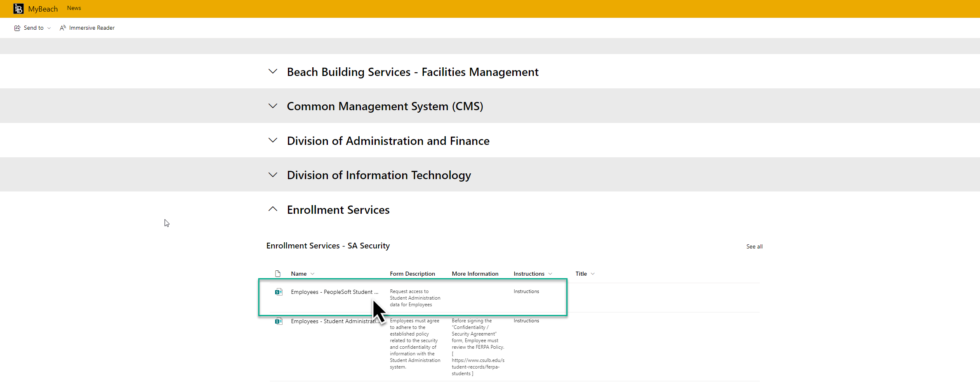Expand the Division of Administration and Finance section
The image size is (980, 383).
coord(273,140)
